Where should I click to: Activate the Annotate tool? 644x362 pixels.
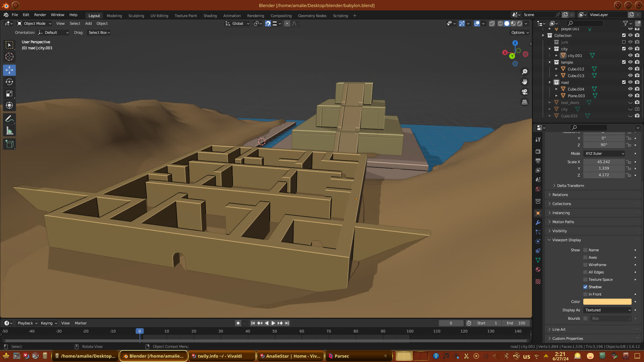9,119
